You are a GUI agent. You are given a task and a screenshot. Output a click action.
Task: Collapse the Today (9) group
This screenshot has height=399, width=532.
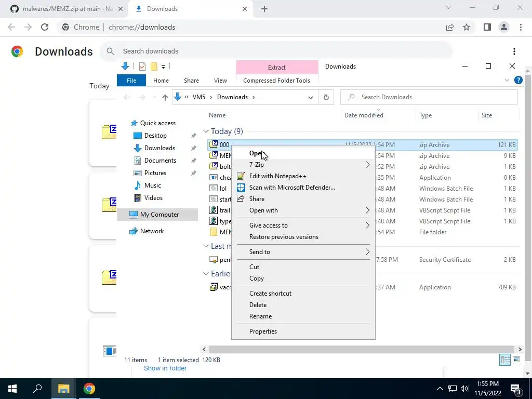point(206,131)
